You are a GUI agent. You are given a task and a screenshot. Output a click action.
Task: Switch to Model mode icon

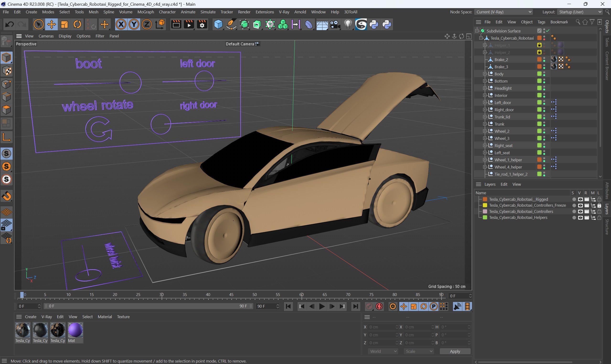coord(6,58)
